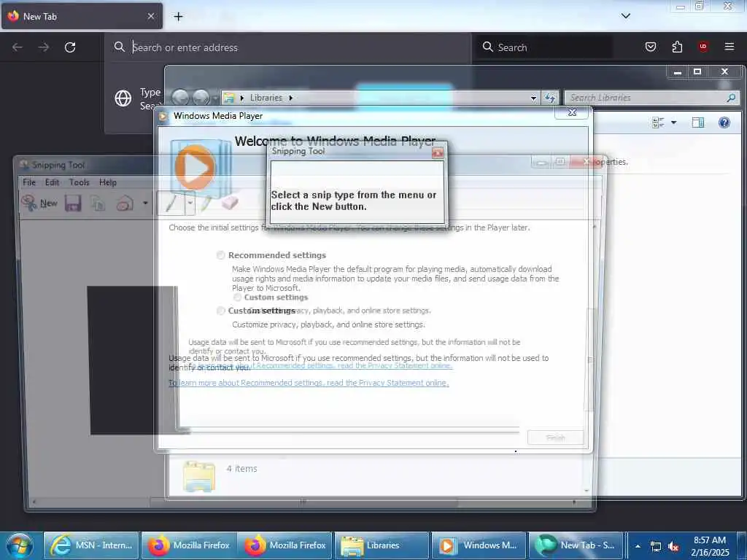Open the Firefox hamburger application menu
This screenshot has width=747, height=560.
[729, 47]
